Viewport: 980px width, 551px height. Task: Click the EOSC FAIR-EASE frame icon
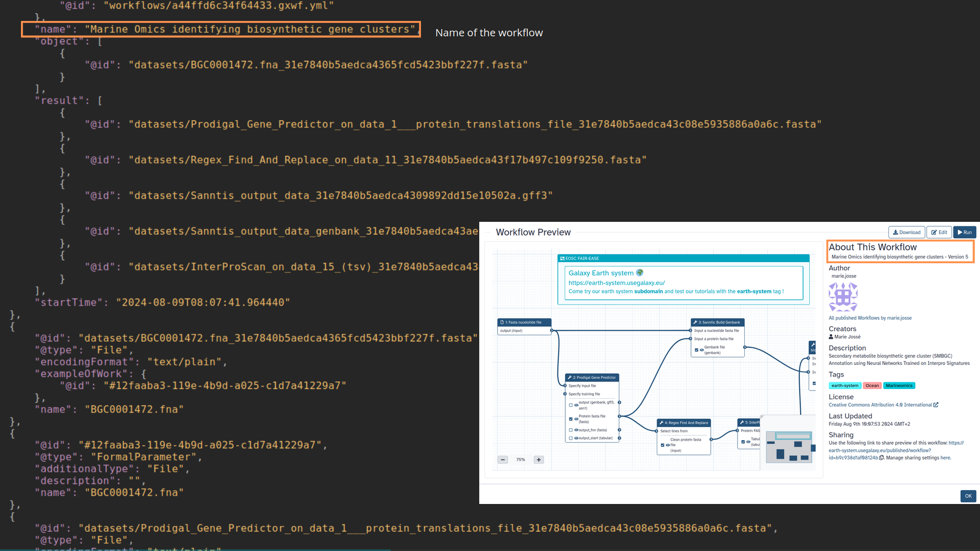(x=562, y=259)
